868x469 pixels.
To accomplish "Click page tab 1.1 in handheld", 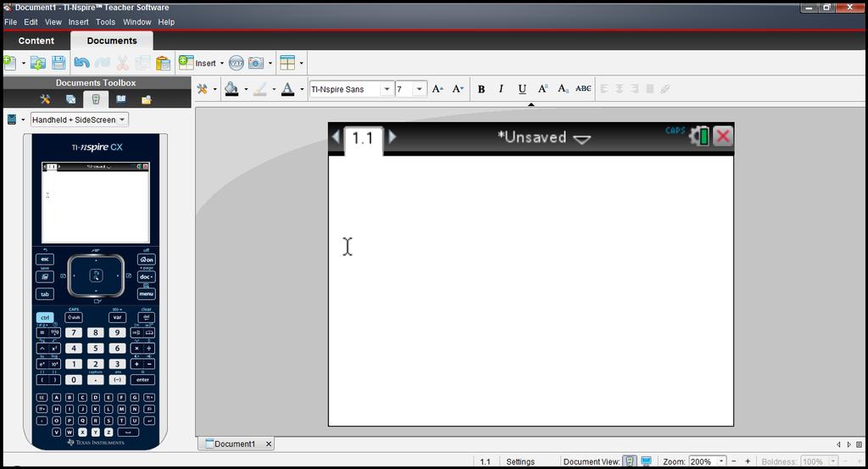I will pos(363,138).
